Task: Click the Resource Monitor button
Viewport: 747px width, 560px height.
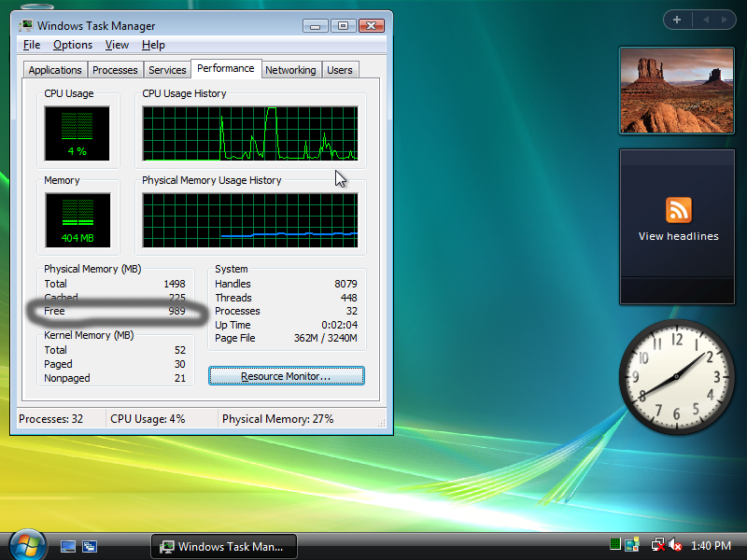Action: click(x=287, y=376)
